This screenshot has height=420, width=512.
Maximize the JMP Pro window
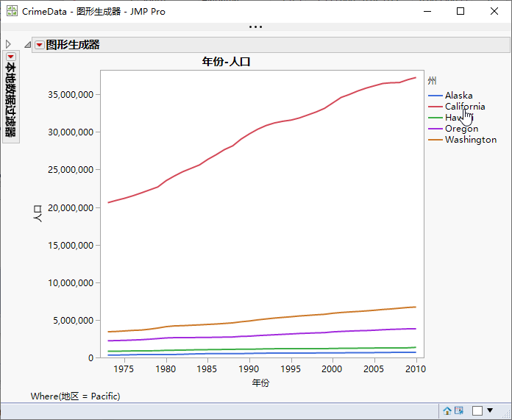(461, 11)
